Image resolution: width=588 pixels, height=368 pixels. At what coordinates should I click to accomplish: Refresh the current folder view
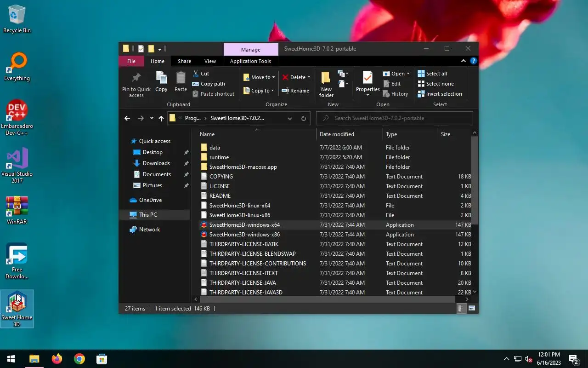click(x=303, y=118)
